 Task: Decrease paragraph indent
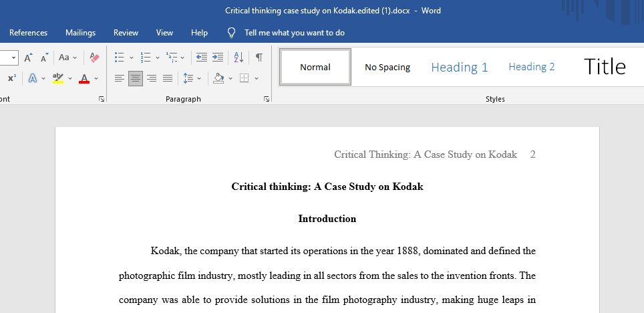(201, 58)
